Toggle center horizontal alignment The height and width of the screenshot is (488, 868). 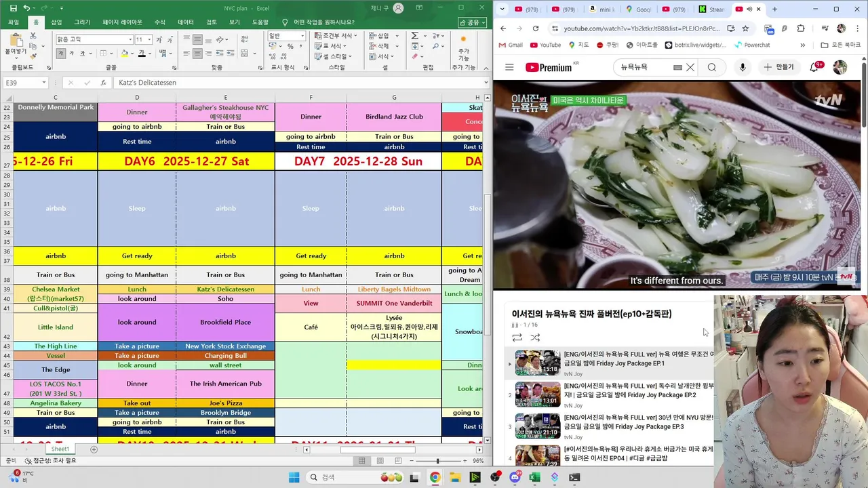(197, 54)
